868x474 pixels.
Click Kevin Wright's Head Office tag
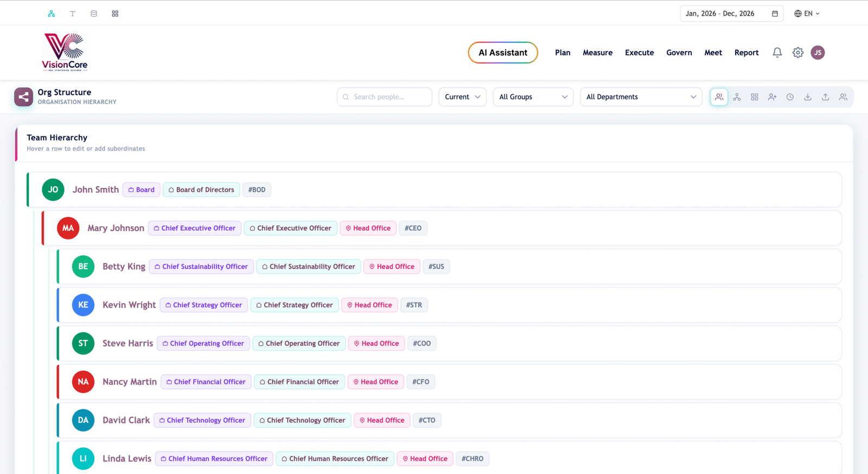pyautogui.click(x=369, y=305)
